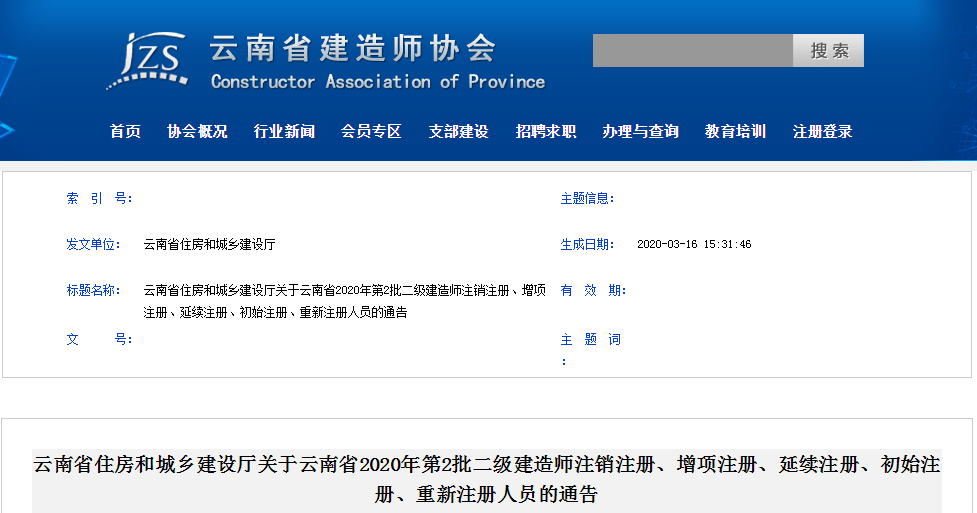Select the 支部建设 menu item
Image resolution: width=977 pixels, height=513 pixels.
tap(458, 132)
